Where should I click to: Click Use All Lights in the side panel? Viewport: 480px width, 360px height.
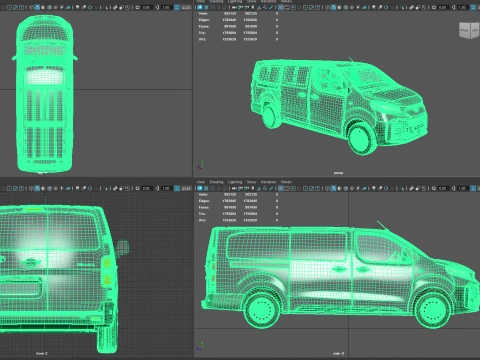(x=358, y=188)
